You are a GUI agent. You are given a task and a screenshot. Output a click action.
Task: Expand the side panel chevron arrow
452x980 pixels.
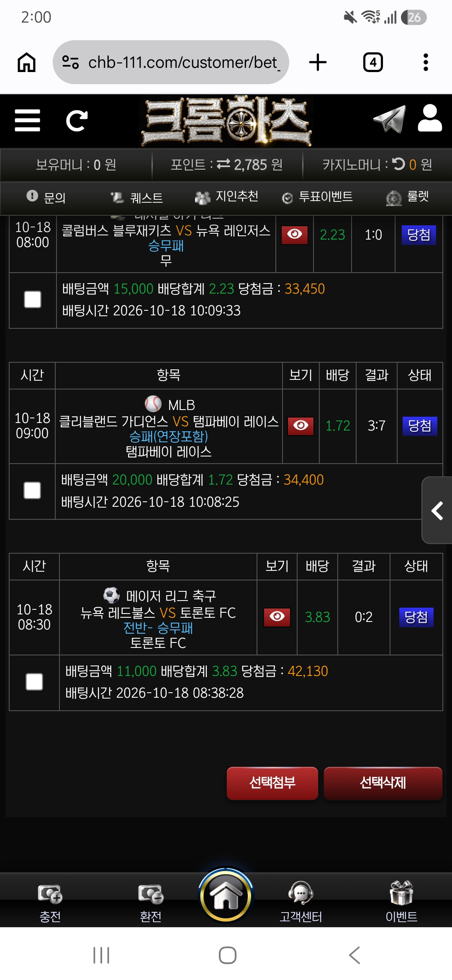click(x=437, y=511)
